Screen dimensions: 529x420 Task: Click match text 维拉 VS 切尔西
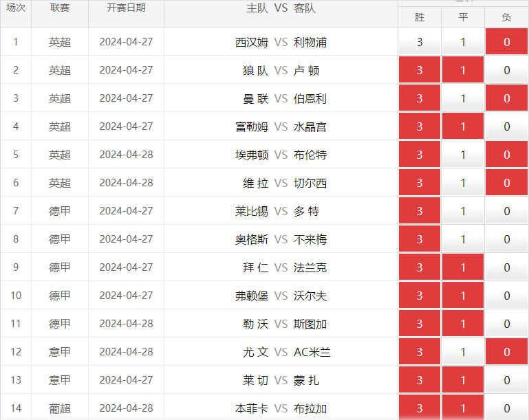[284, 183]
